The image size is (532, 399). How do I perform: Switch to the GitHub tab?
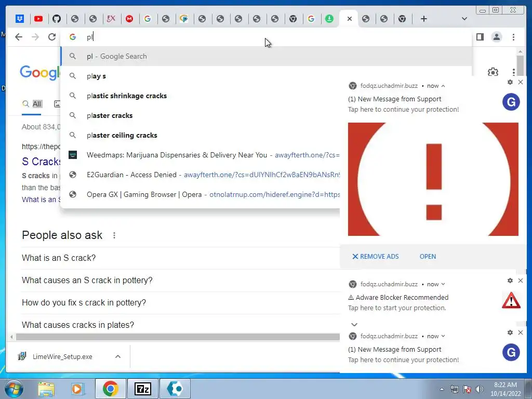tap(57, 19)
